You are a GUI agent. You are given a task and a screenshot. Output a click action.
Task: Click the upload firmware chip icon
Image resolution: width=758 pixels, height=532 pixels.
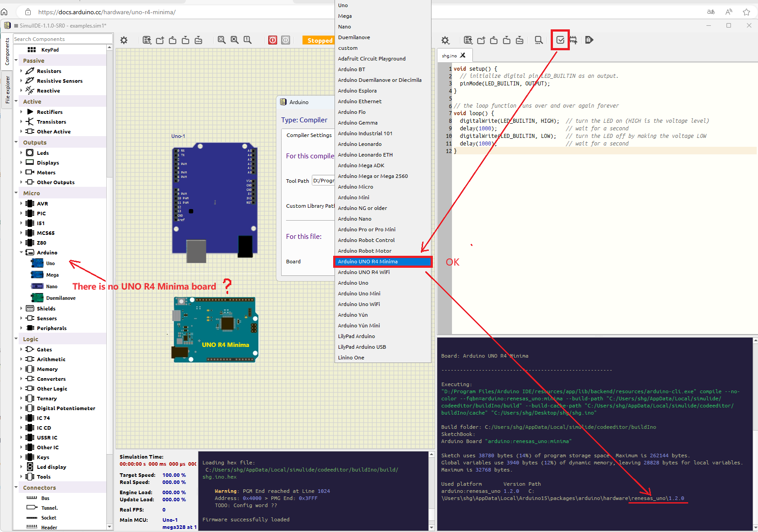pos(573,40)
